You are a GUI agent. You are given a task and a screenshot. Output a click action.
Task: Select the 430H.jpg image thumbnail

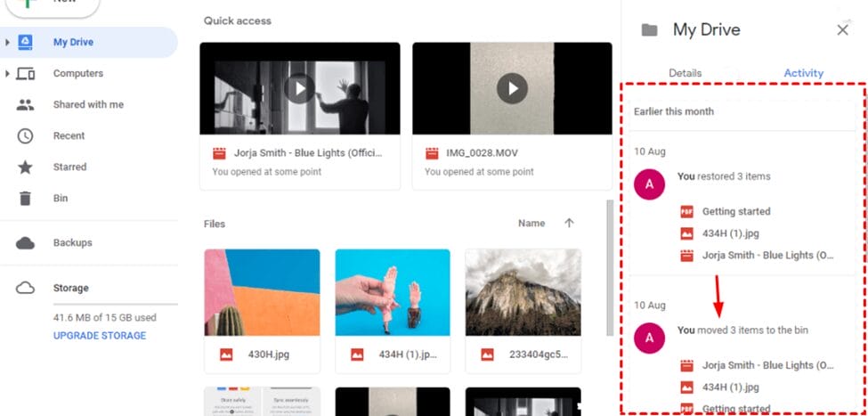pyautogui.click(x=262, y=290)
